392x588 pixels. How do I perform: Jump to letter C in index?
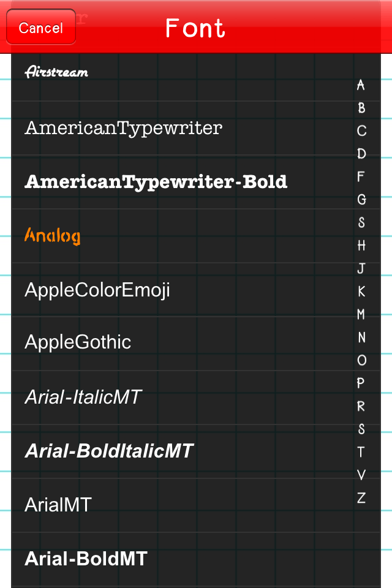[361, 131]
